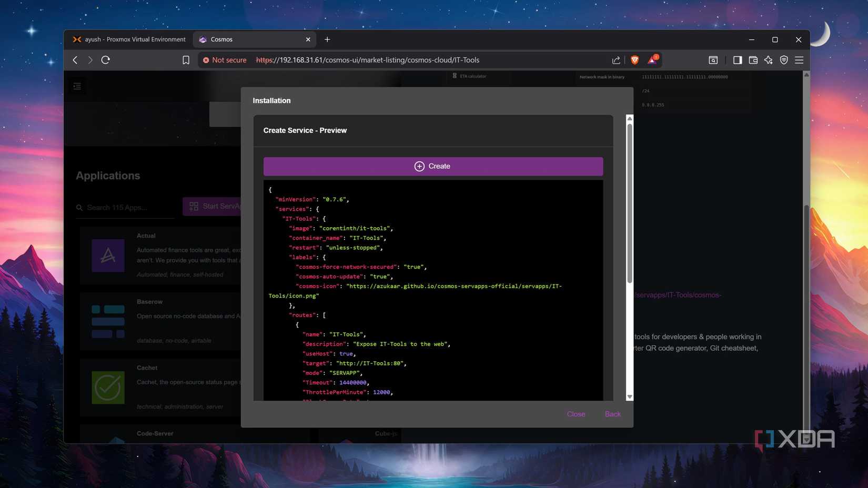The image size is (868, 488).
Task: Open the share page icon
Action: [x=616, y=60]
